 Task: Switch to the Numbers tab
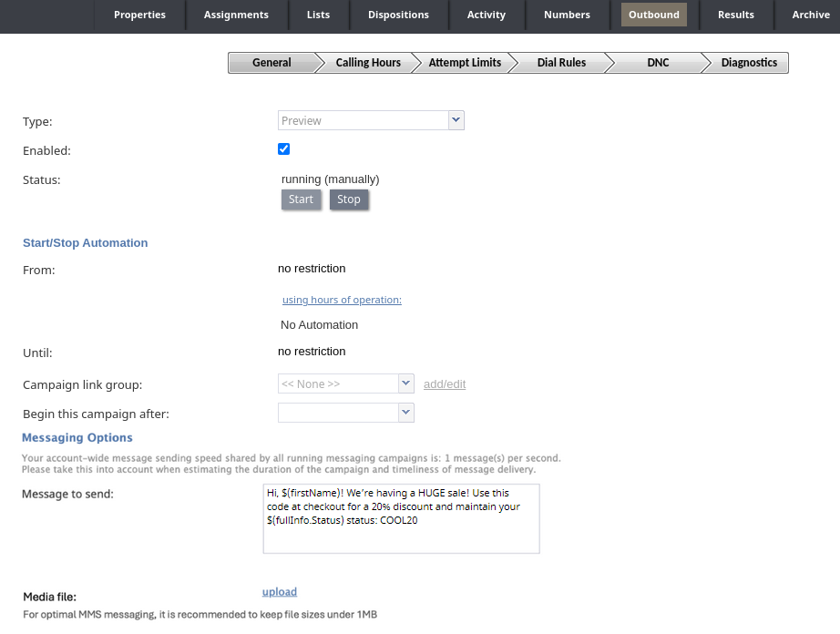[567, 15]
